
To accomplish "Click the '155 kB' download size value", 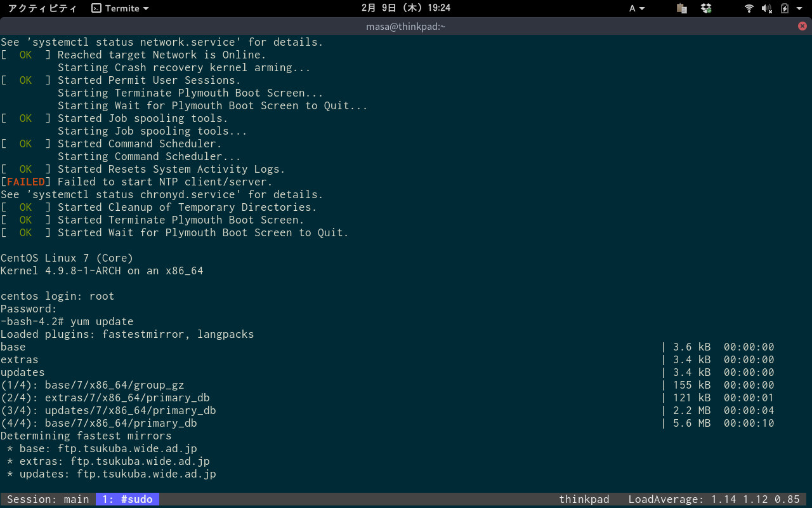I will (692, 385).
